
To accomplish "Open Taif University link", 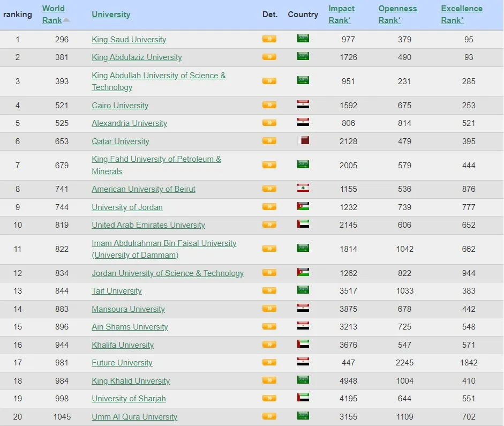I will [116, 291].
